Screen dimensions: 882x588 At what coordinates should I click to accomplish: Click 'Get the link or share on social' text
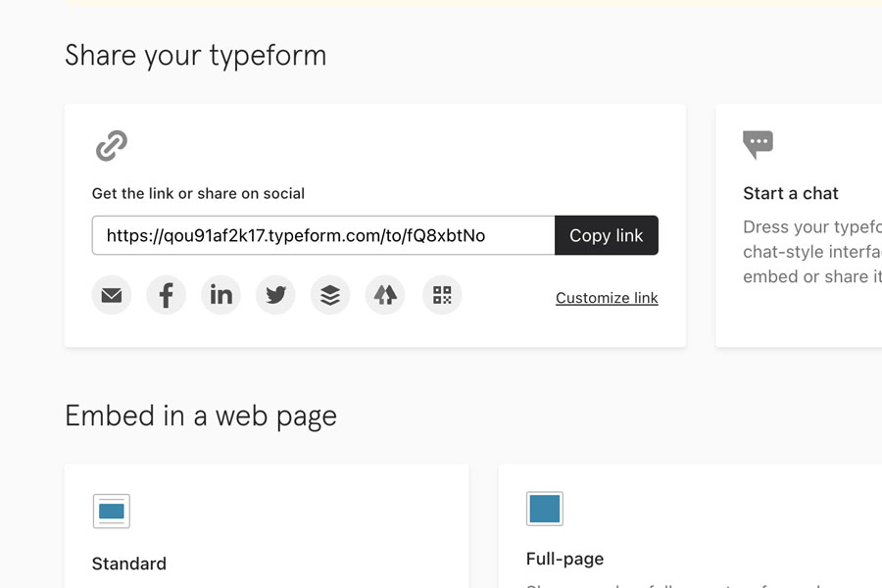coord(198,194)
